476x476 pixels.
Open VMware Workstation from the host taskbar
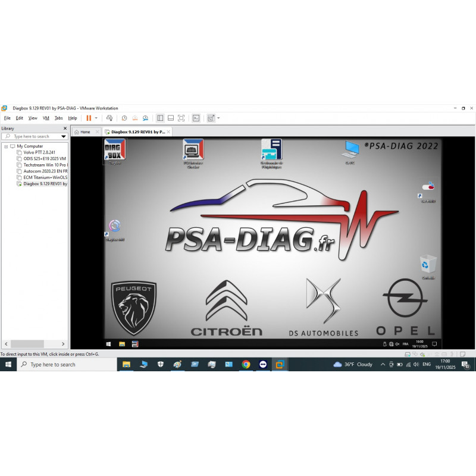point(280,364)
